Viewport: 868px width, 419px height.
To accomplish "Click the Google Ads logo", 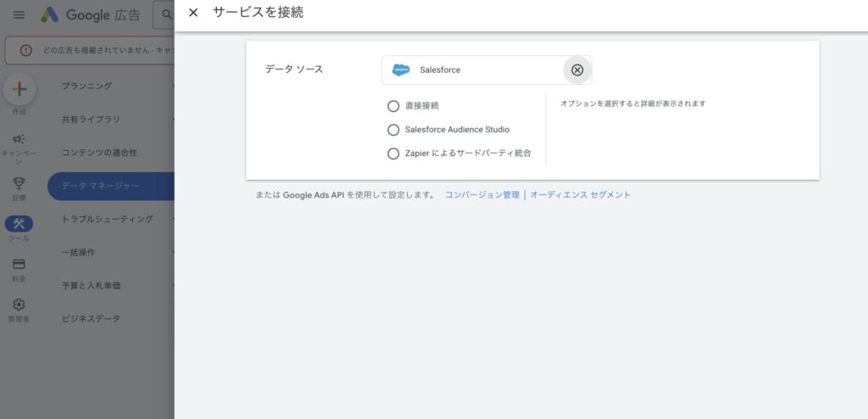I will coord(50,15).
